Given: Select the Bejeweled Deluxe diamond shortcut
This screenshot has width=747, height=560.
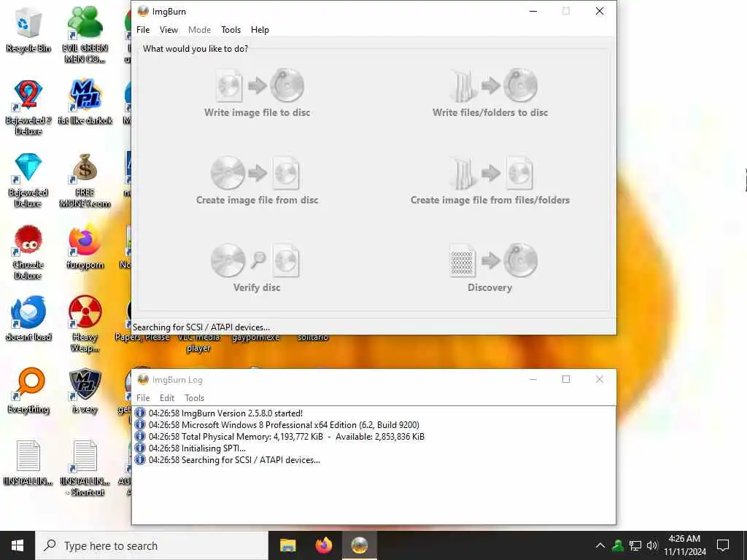Looking at the screenshot, I should click(28, 180).
